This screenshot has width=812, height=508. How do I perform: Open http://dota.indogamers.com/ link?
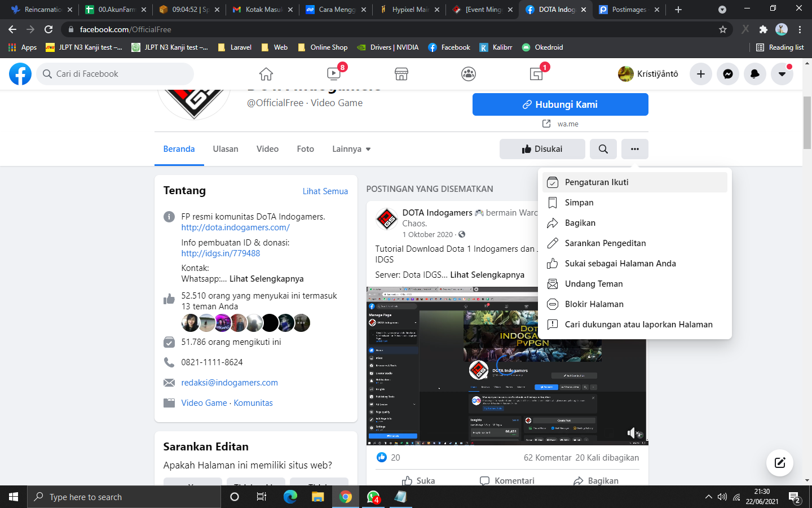coord(236,227)
